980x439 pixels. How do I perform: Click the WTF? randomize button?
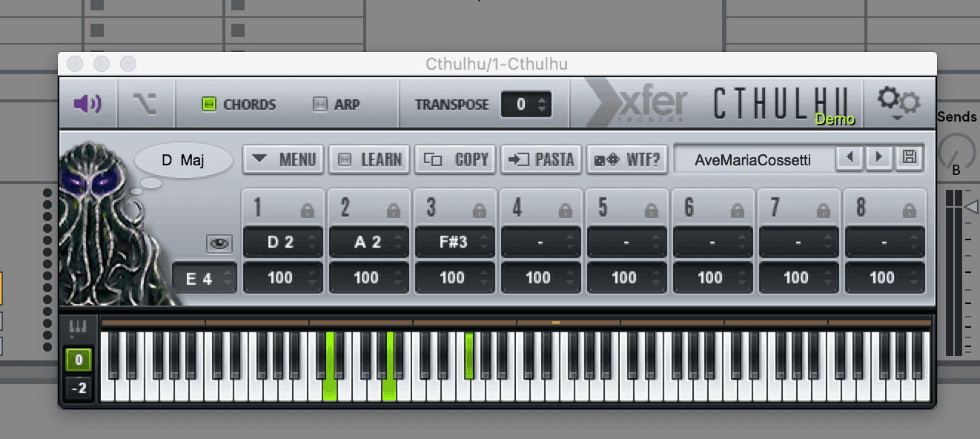pos(627,159)
